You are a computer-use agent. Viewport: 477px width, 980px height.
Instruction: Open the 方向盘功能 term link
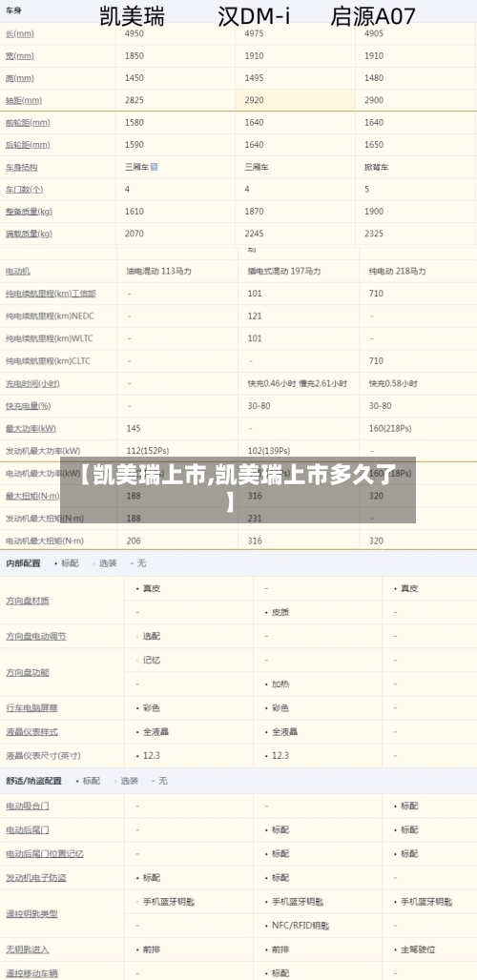[28, 672]
